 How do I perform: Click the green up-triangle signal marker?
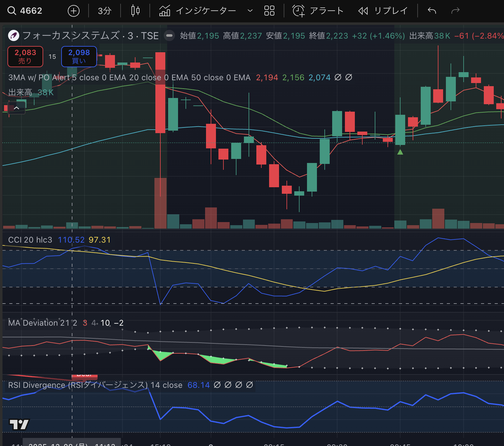click(x=400, y=152)
